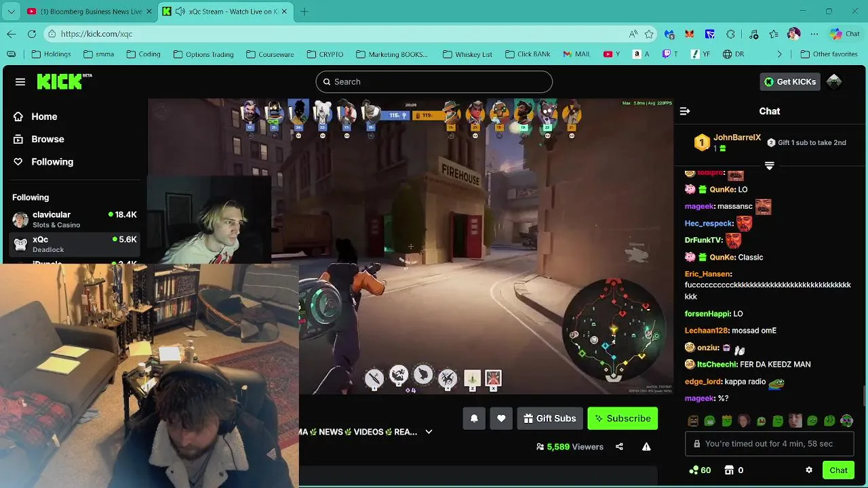
Task: Open the browser Extensions puzzle icon
Action: coord(730,34)
